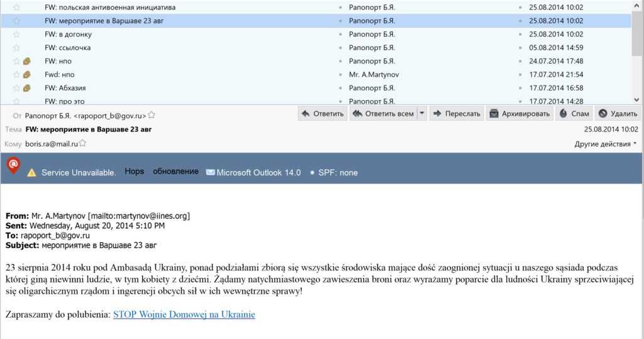644x339 pixels.
Task: Star the 'FW: Абхазия' message
Action: (x=16, y=88)
